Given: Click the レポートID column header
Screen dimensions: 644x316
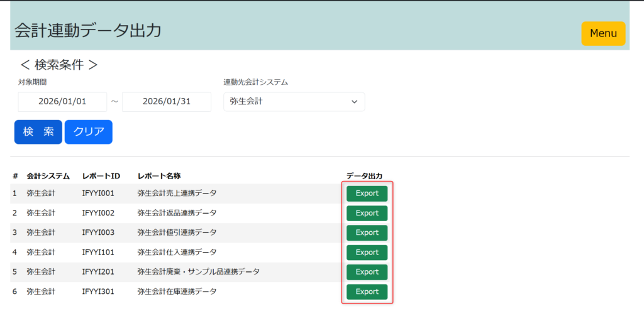Looking at the screenshot, I should pos(101,175).
